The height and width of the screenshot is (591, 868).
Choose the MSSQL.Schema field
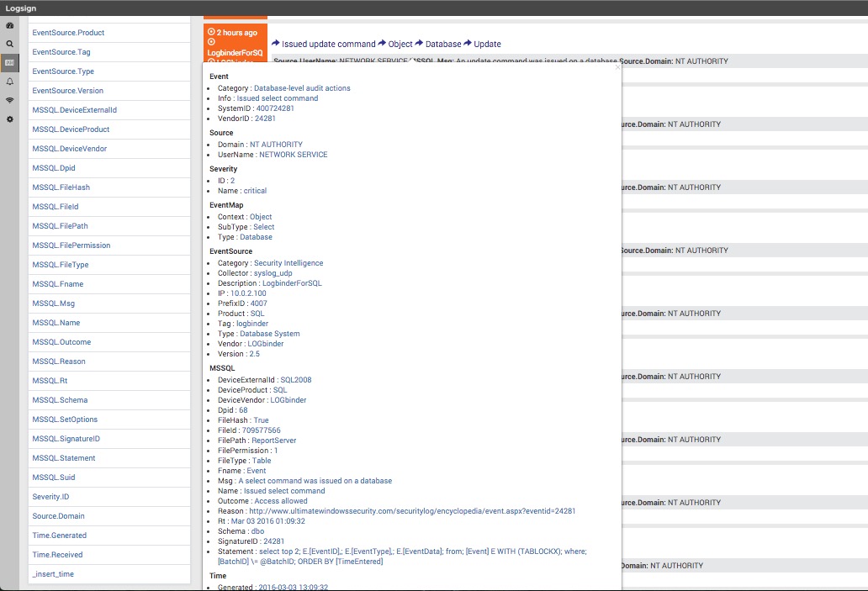point(109,401)
